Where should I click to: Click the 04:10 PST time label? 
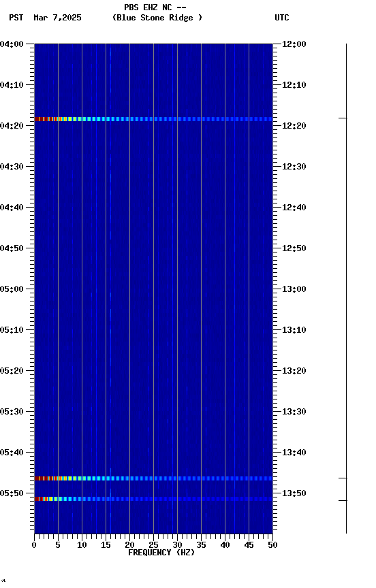click(12, 85)
